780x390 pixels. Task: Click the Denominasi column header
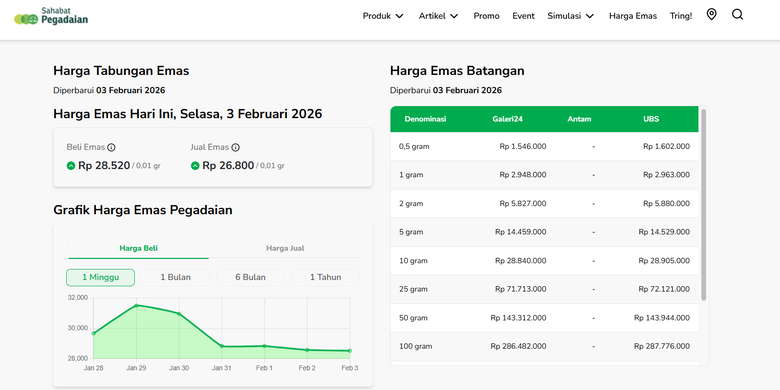425,119
